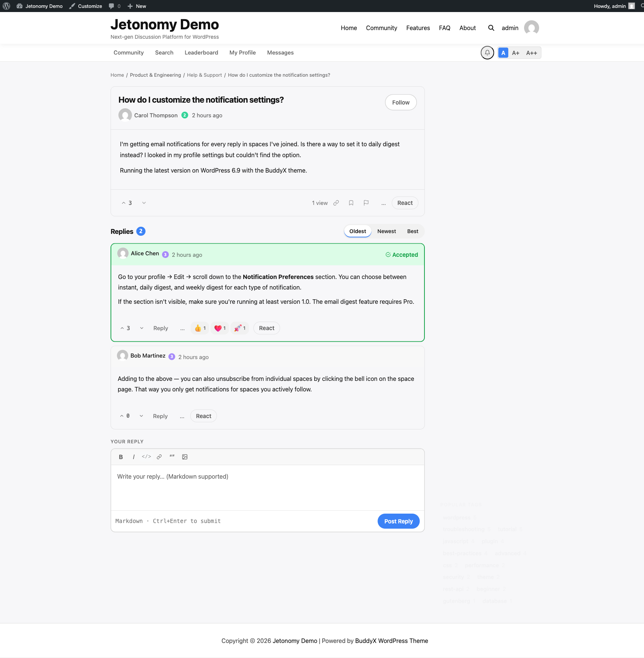Open more options menu on original post

click(383, 203)
